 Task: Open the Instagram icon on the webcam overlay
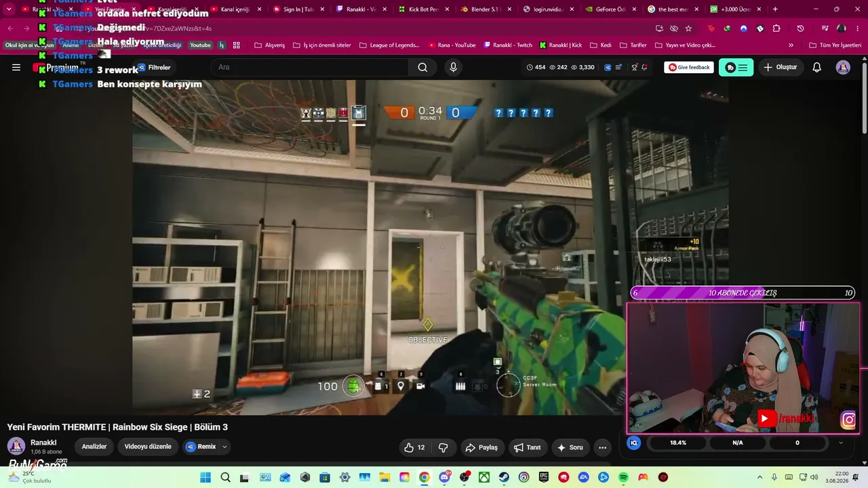point(848,420)
